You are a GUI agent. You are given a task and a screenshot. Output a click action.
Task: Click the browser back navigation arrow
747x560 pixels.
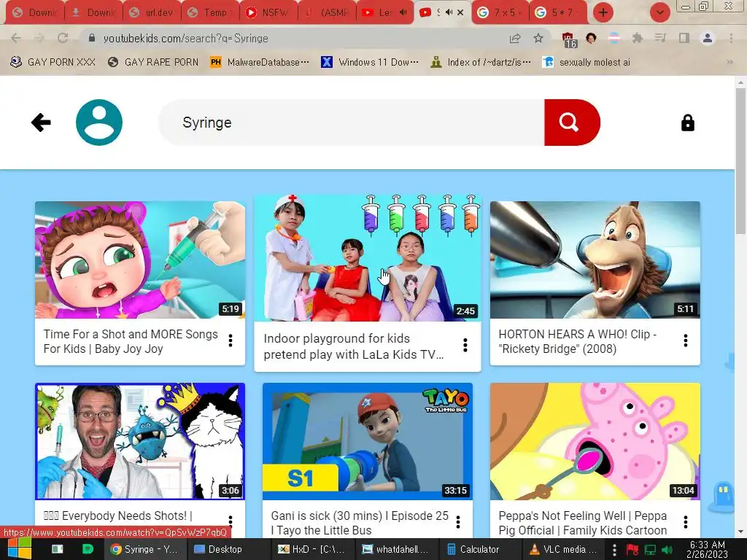click(16, 38)
